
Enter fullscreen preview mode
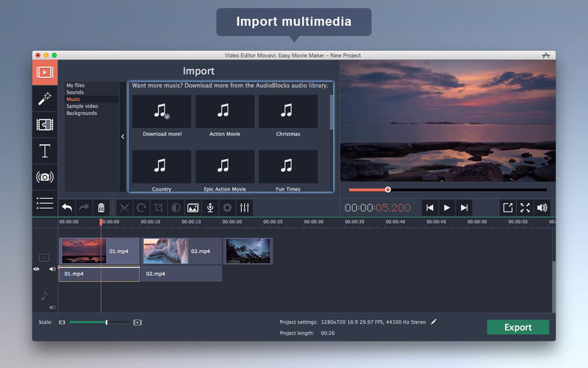click(525, 208)
